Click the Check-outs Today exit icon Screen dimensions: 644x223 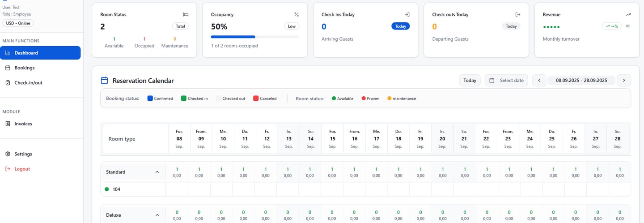pos(518,14)
